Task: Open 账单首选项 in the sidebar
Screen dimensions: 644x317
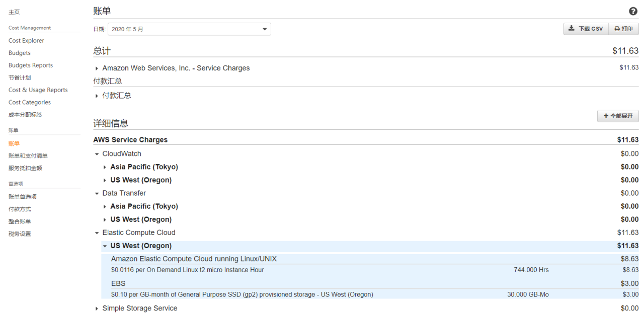Action: (23, 197)
